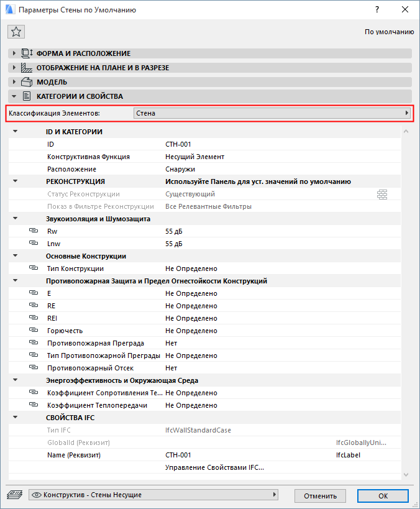Collapse the ID и Категории group
This screenshot has height=509, width=420.
click(x=16, y=132)
